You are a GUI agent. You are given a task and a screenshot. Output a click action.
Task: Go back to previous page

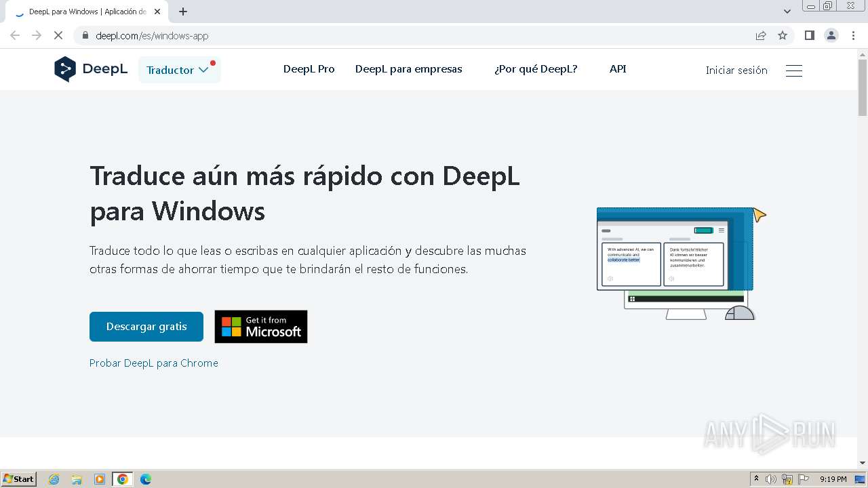coord(15,36)
